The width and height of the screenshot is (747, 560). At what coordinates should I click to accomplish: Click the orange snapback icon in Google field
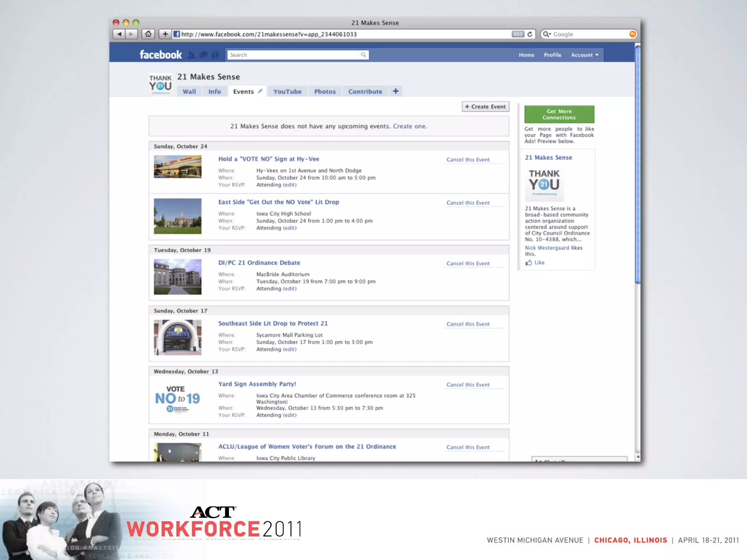pos(632,34)
